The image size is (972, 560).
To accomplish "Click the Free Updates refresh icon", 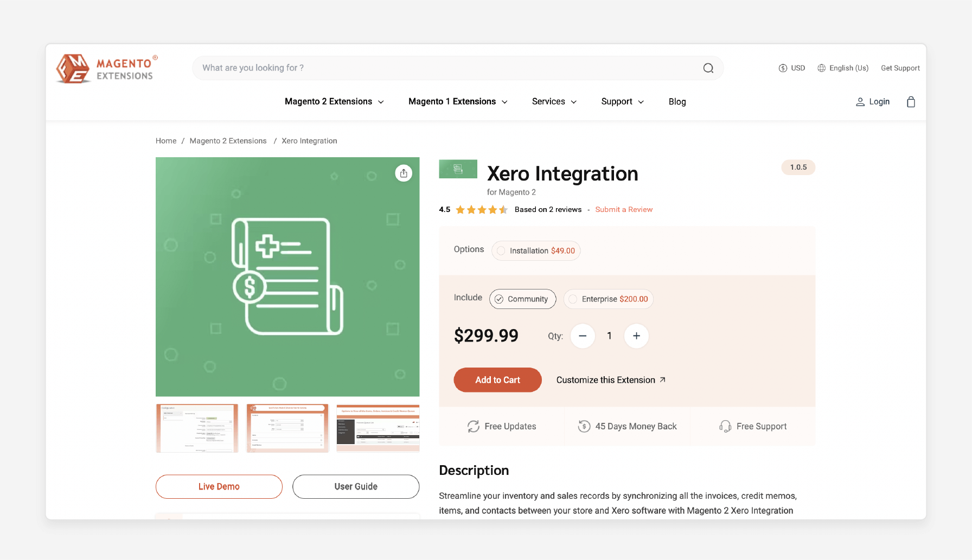I will click(474, 427).
